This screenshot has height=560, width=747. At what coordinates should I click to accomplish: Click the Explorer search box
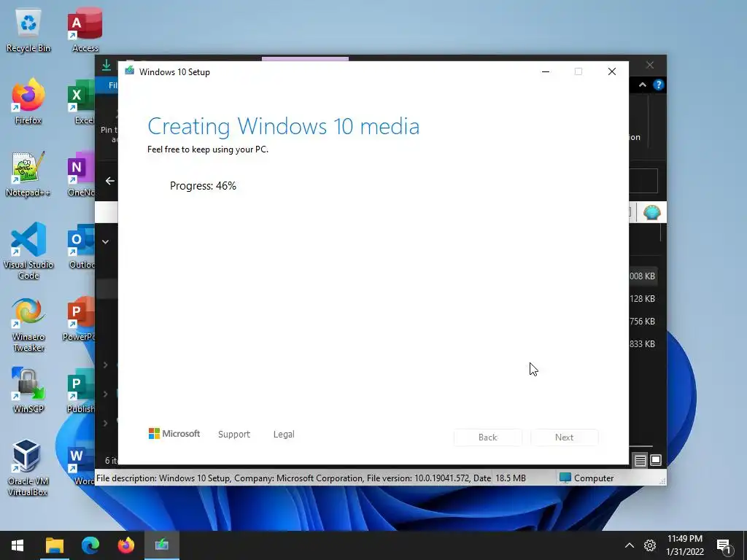click(643, 181)
